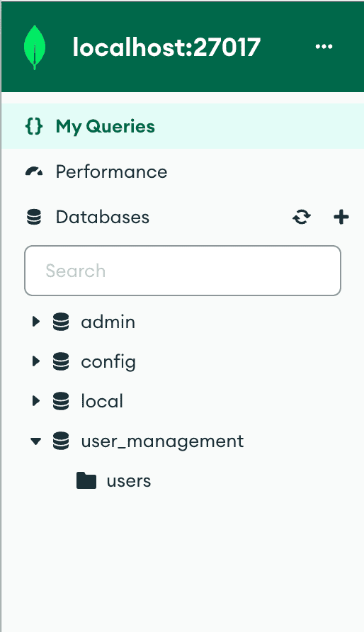Click the config database icon
The image size is (364, 632).
pyautogui.click(x=61, y=361)
